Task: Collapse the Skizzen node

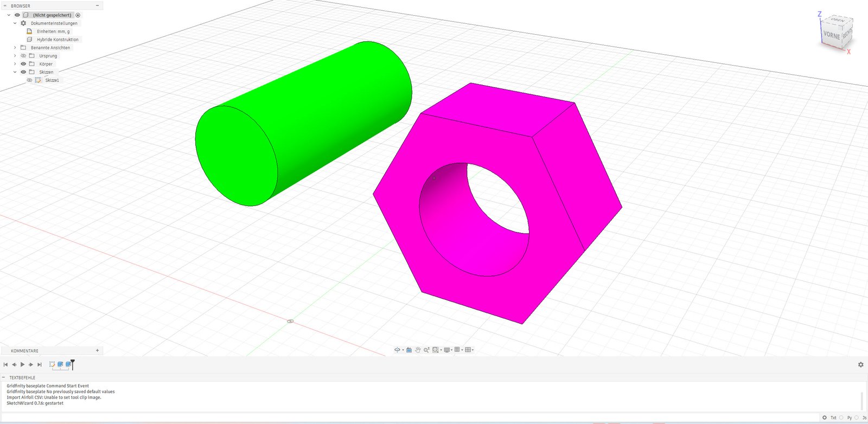Action: (15, 72)
